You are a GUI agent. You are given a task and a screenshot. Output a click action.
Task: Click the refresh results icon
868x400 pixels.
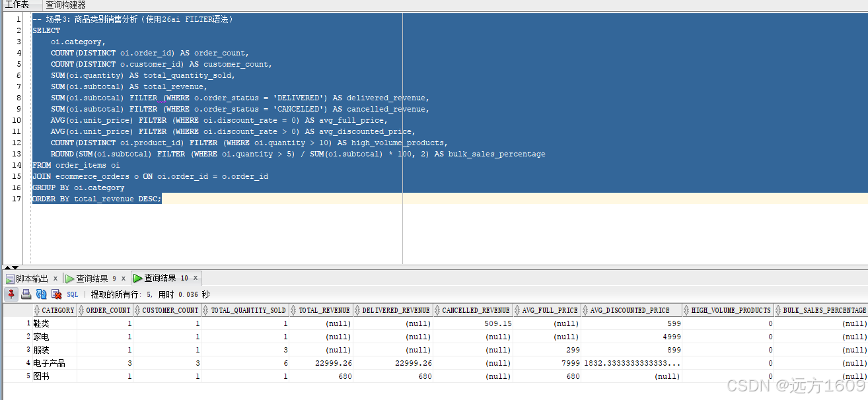tap(42, 294)
